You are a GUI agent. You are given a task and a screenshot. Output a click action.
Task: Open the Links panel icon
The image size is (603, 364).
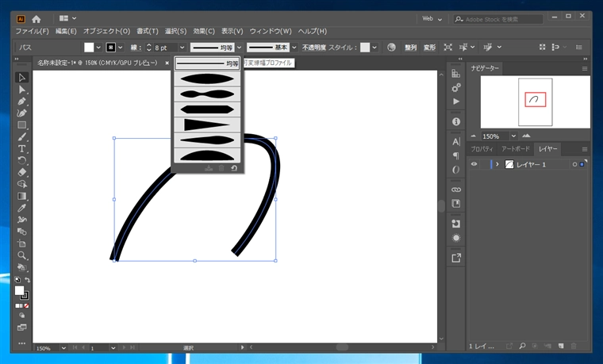pos(456,190)
